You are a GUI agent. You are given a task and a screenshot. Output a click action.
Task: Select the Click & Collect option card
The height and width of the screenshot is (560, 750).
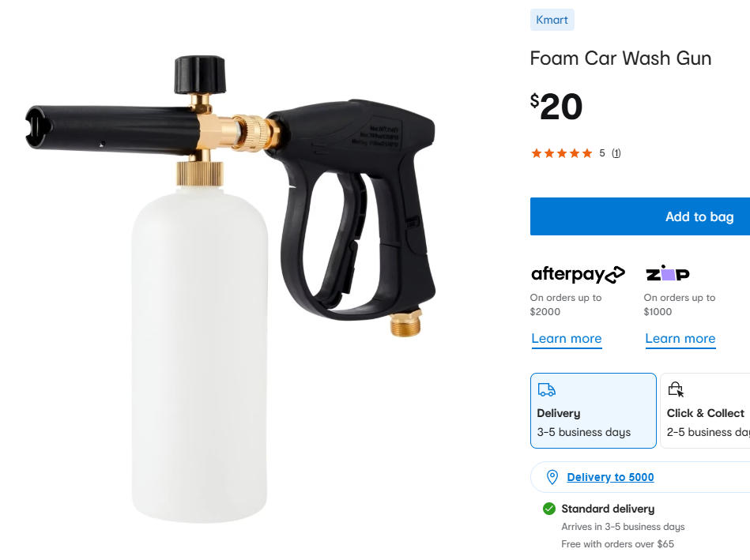point(705,411)
